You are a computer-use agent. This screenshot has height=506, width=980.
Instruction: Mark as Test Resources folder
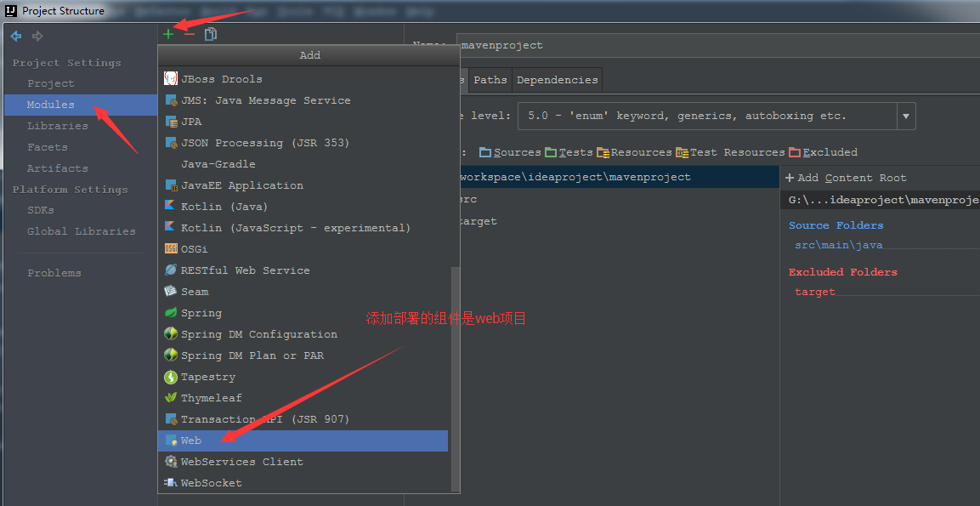pos(729,152)
